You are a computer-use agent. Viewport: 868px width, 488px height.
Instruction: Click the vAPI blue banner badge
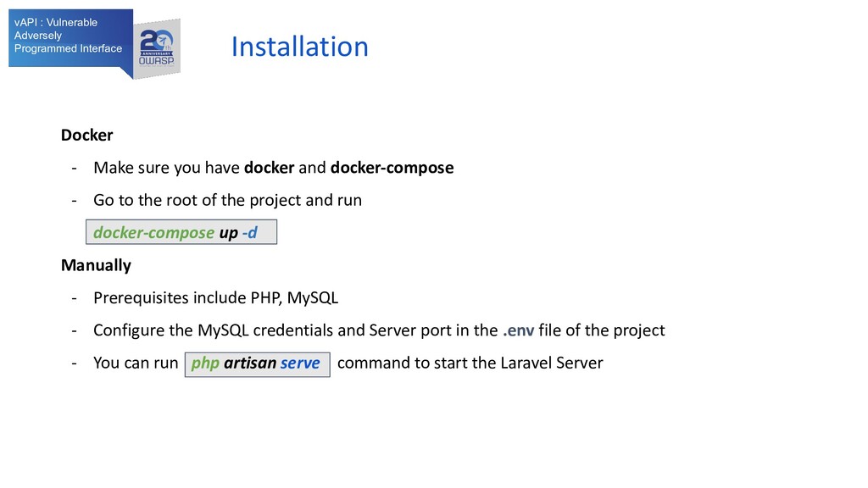pyautogui.click(x=71, y=39)
